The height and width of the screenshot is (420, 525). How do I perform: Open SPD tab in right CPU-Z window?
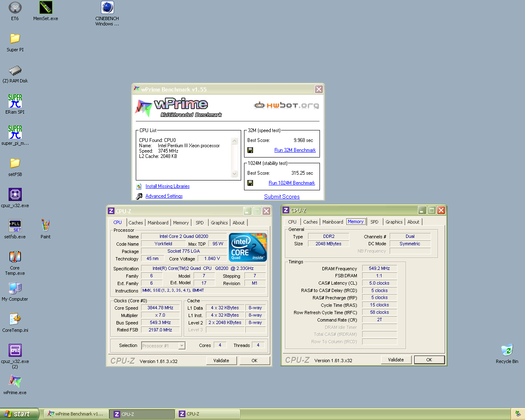(374, 222)
